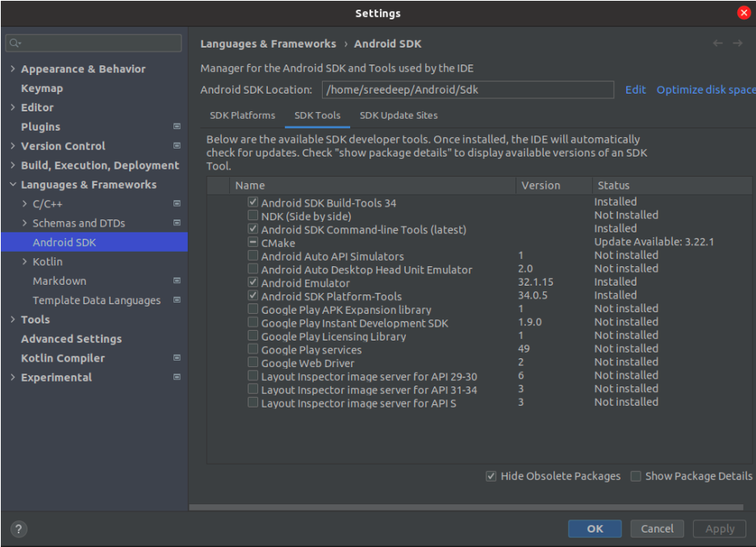Screen dimensions: 756x547
Task: Select the SDK Tools tab
Action: click(x=317, y=115)
